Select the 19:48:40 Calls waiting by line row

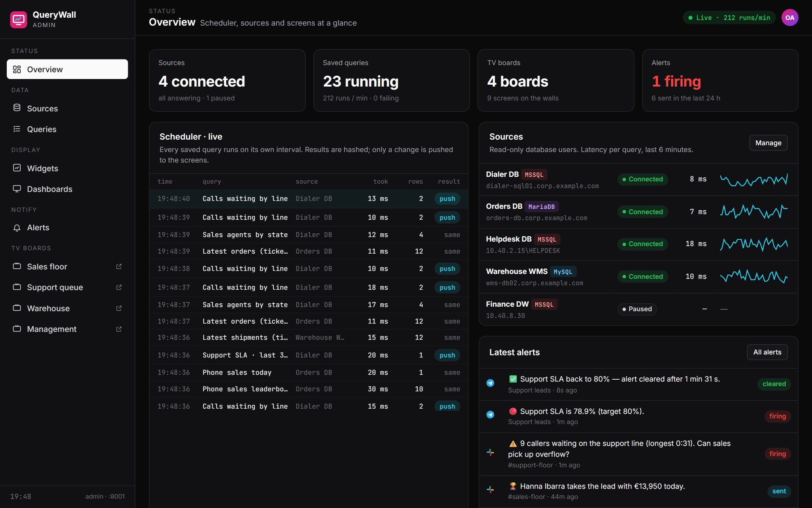tap(309, 199)
